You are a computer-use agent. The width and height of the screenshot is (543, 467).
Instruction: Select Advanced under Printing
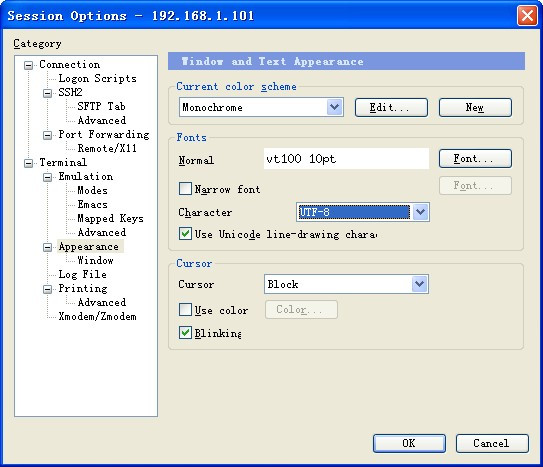(x=102, y=303)
